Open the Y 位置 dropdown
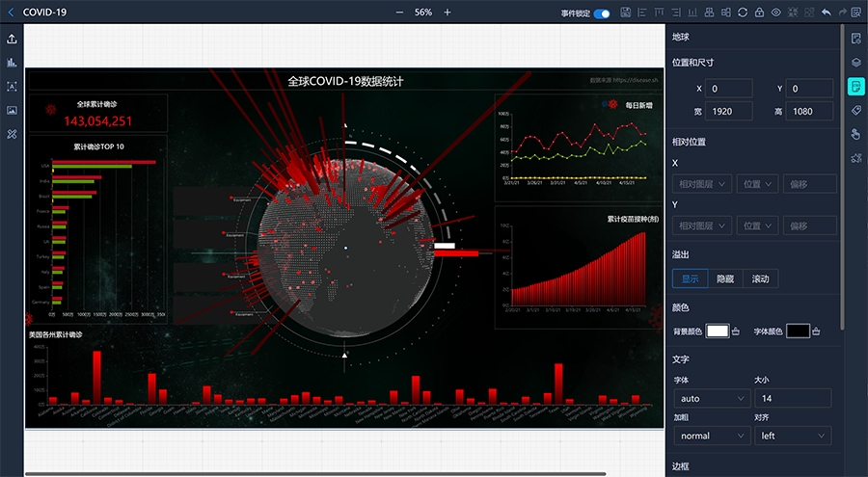The height and width of the screenshot is (477, 868). 758,225
